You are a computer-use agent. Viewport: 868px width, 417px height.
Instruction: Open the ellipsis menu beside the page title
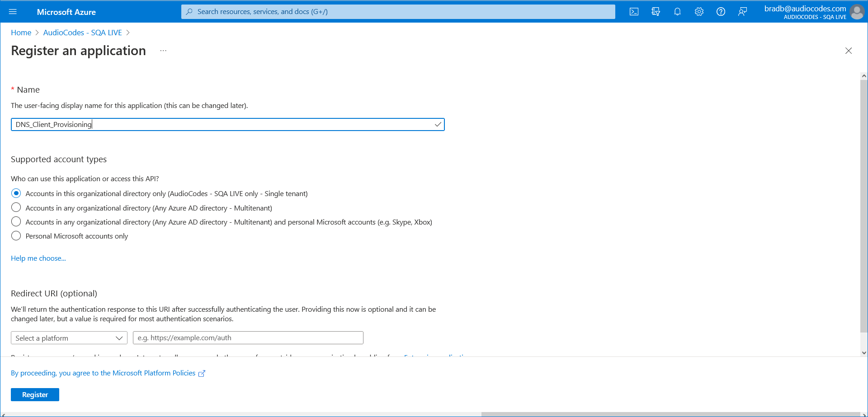(163, 51)
